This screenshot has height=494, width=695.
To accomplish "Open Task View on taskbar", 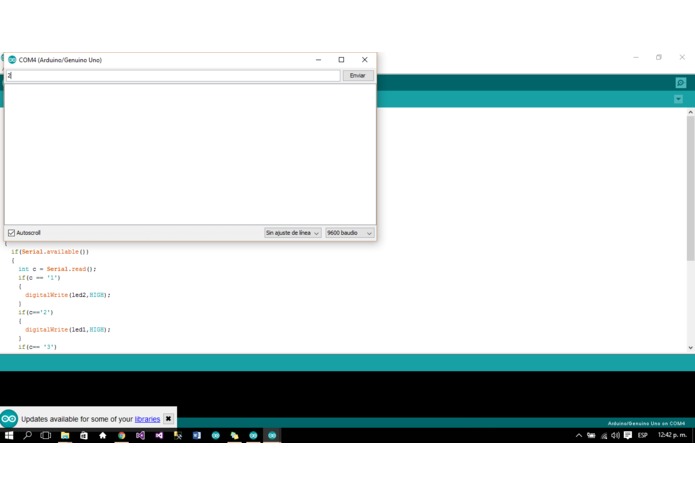I will click(46, 436).
